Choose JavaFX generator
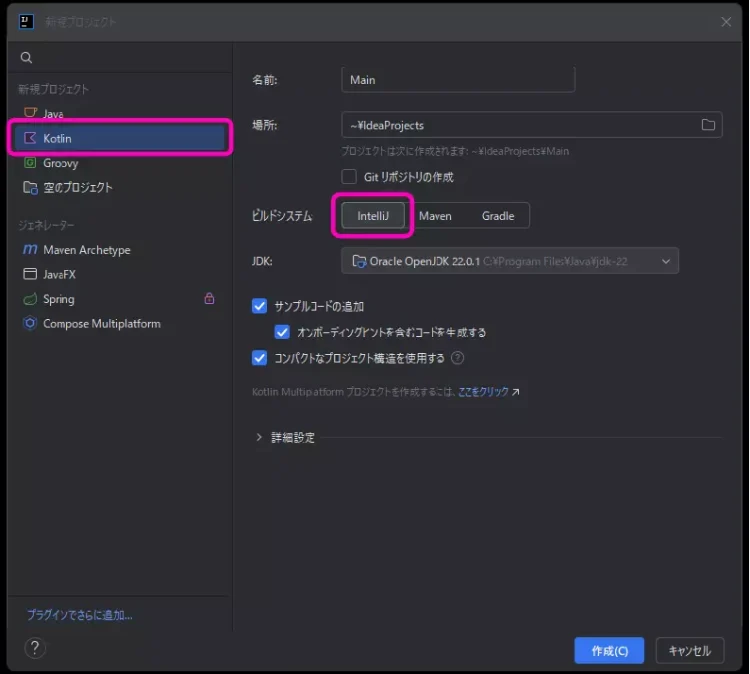750x674 pixels. point(120,274)
